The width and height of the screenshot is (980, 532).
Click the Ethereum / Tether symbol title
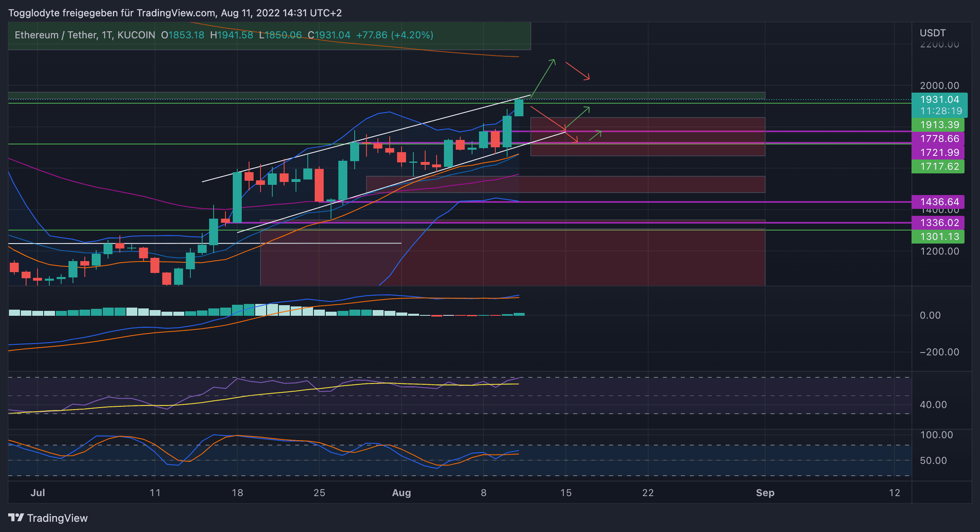click(x=56, y=35)
